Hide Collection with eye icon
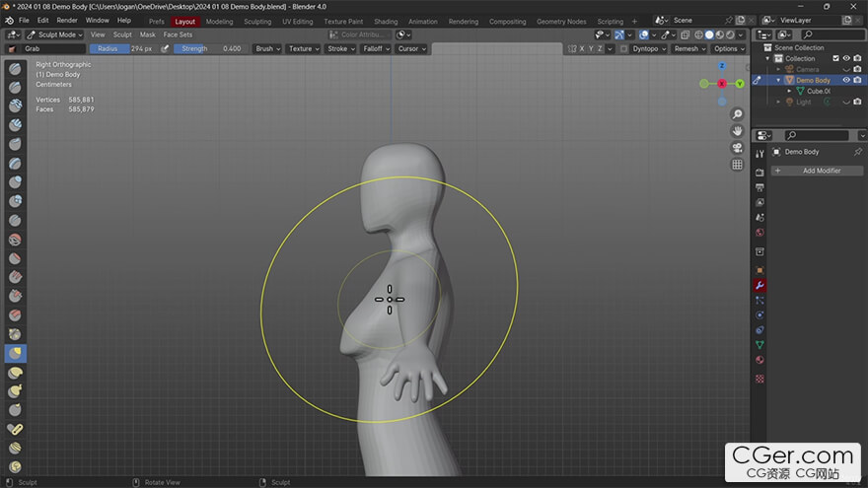 coord(846,58)
